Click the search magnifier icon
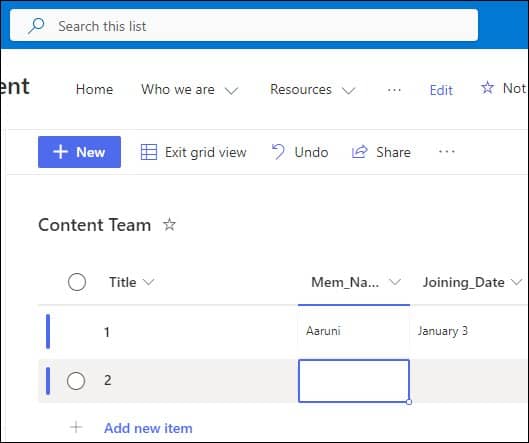Image resolution: width=529 pixels, height=443 pixels. point(36,26)
